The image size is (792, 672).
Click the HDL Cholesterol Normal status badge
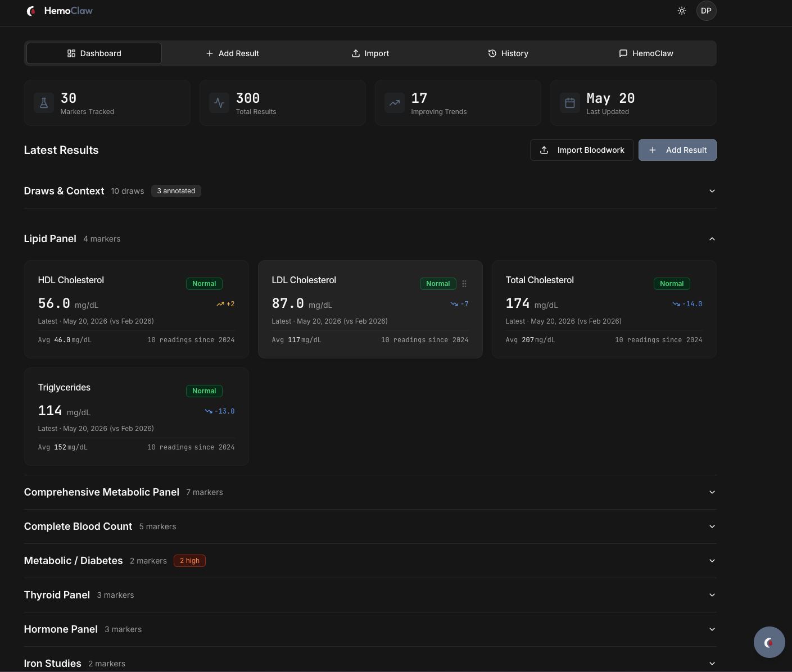coord(204,284)
